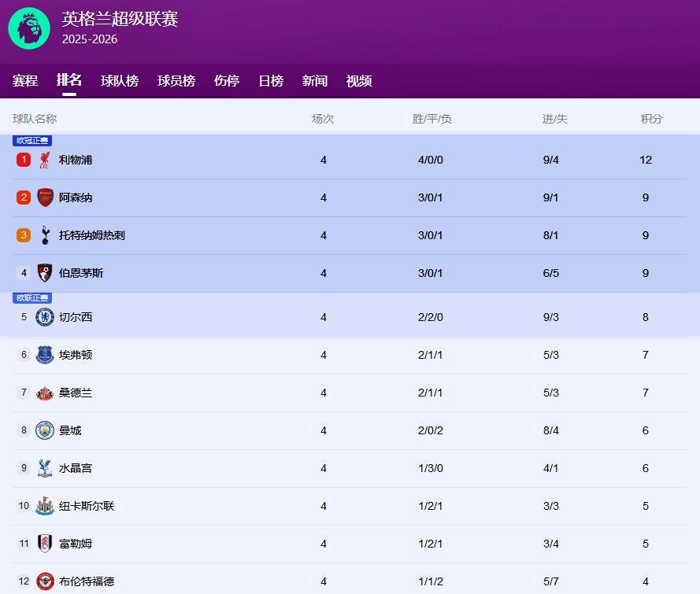The image size is (700, 594).
Task: Click the 胜/平/负 column header
Action: tap(431, 119)
